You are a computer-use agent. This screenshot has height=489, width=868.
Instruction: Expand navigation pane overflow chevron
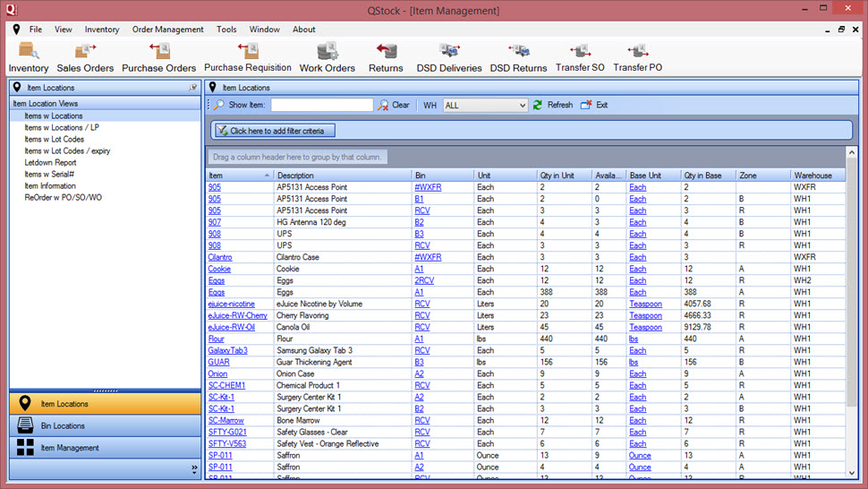coord(194,468)
